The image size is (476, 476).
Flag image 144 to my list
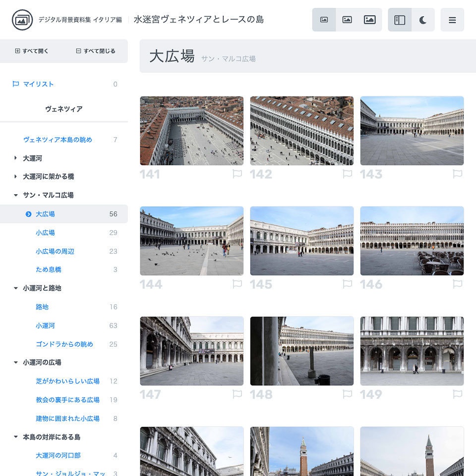coord(237,284)
